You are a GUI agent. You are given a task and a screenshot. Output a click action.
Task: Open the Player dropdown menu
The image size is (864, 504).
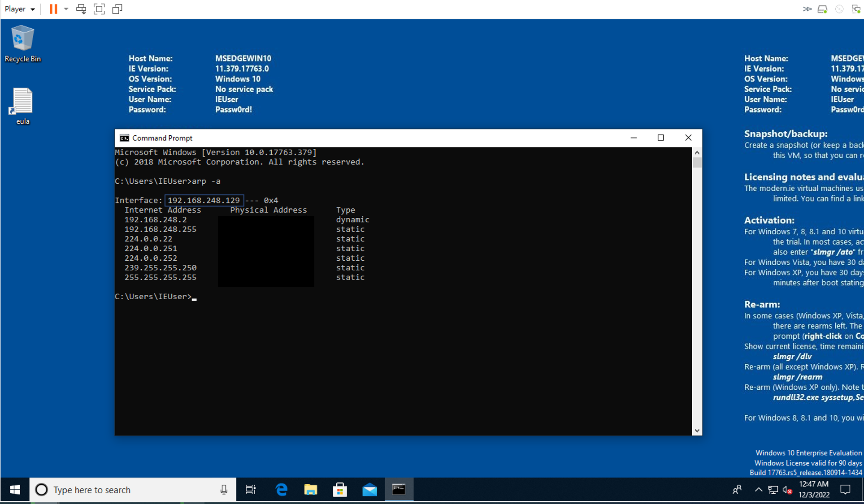click(20, 9)
